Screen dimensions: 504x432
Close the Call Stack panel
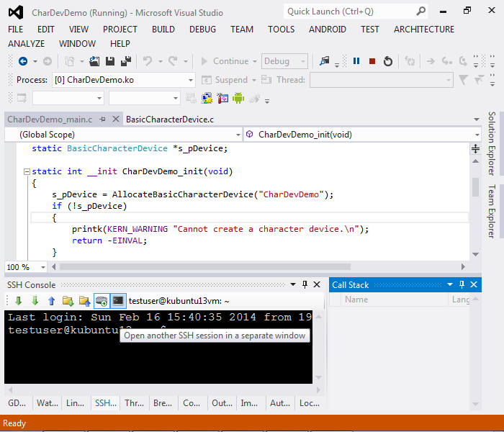point(474,284)
